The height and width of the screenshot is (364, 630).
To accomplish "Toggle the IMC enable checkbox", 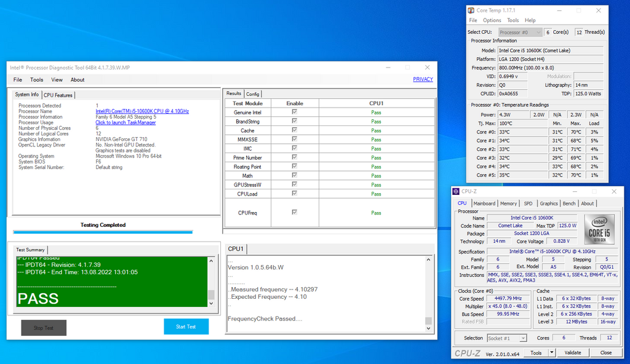I will pos(295,148).
